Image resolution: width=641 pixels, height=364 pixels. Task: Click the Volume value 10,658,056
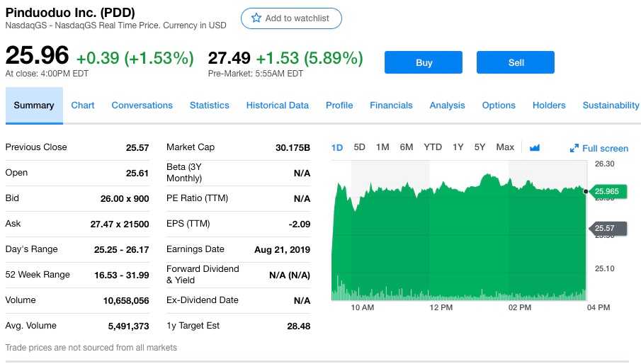[126, 301]
